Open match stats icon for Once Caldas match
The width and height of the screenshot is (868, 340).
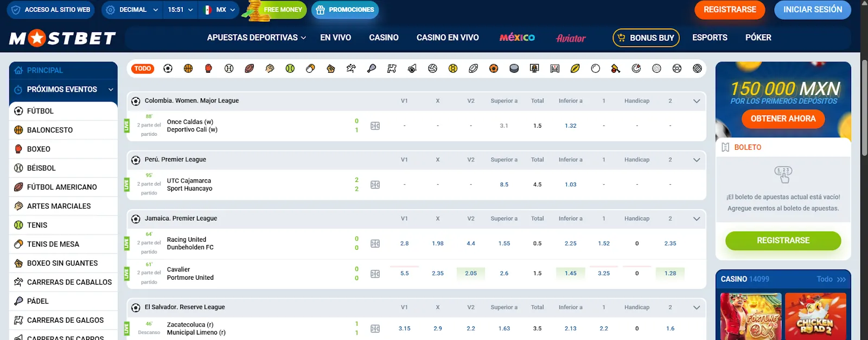pyautogui.click(x=375, y=126)
